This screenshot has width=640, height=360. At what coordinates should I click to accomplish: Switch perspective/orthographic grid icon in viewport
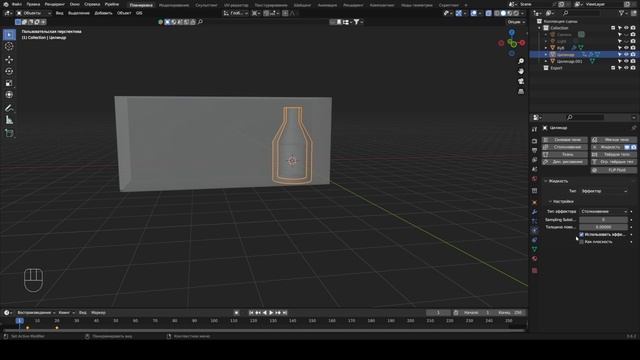point(521,92)
